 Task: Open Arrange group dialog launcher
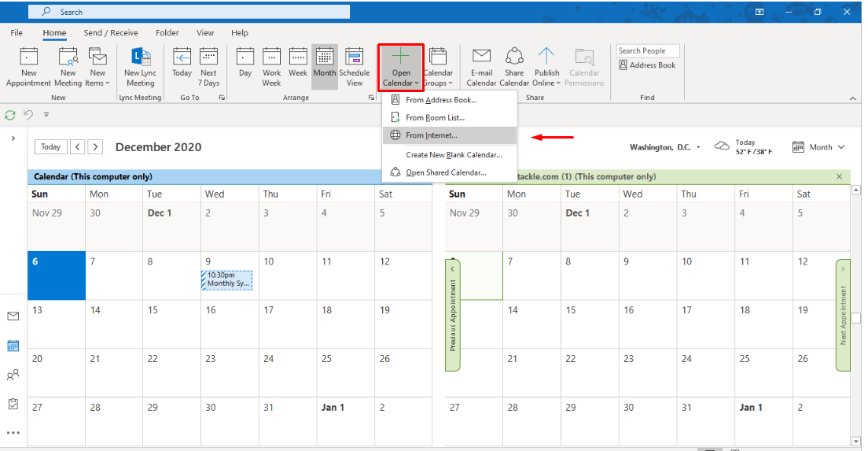click(371, 98)
